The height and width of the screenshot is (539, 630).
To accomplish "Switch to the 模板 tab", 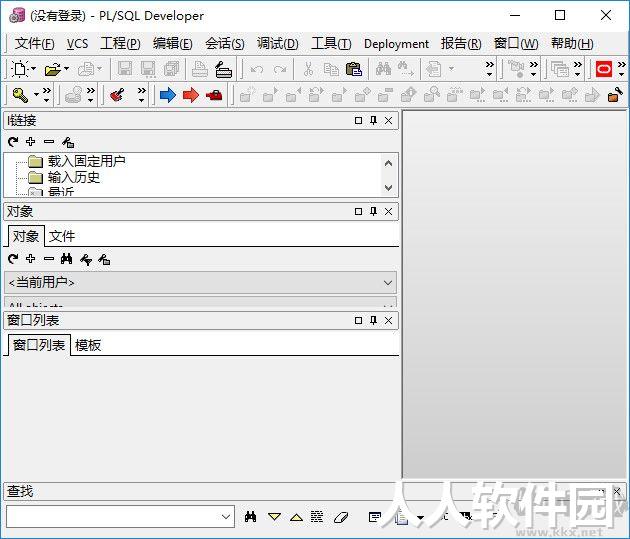I will (88, 345).
